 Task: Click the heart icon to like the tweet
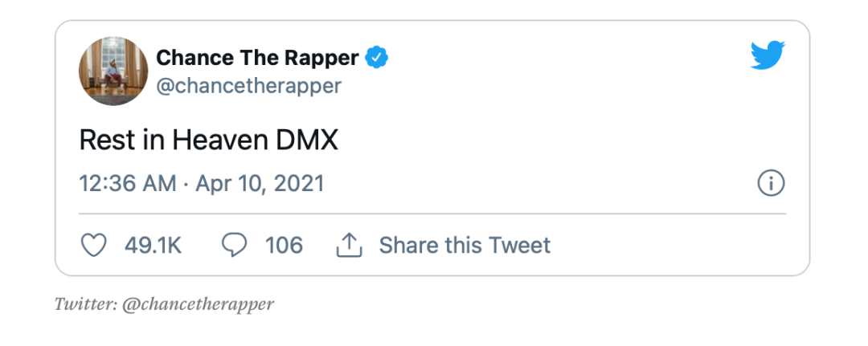point(95,245)
